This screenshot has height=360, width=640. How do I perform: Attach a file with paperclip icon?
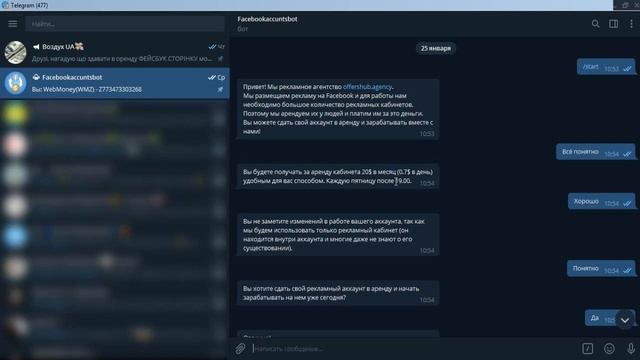click(240, 348)
